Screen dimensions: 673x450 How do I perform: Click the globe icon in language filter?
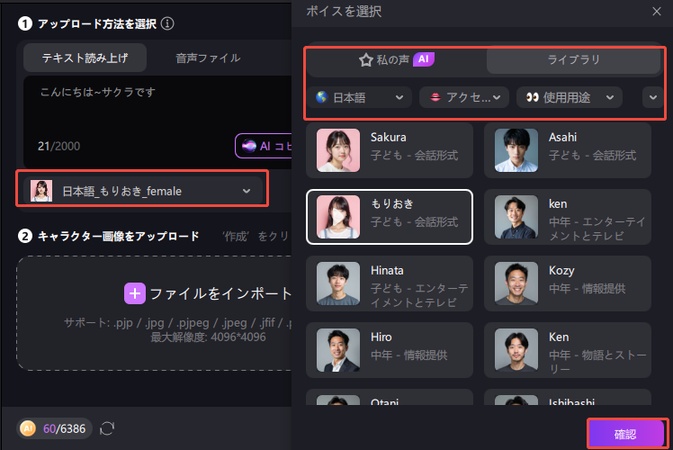click(x=321, y=97)
